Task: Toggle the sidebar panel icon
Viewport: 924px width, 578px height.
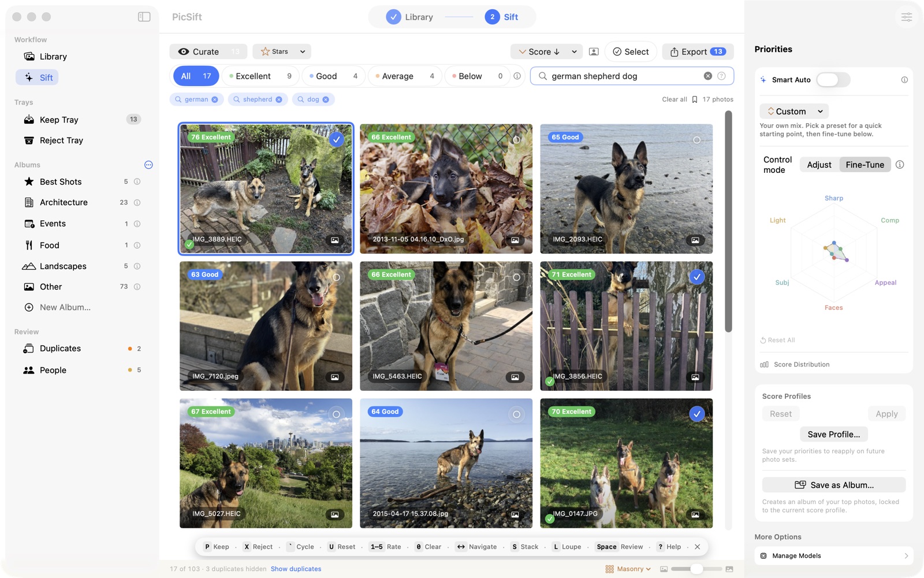Action: [144, 17]
